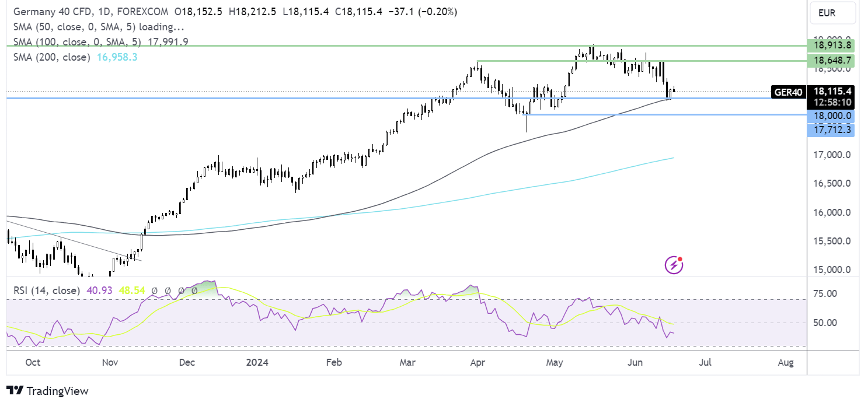Image resolution: width=868 pixels, height=406 pixels.
Task: Click the May label on time axis
Action: click(x=555, y=362)
